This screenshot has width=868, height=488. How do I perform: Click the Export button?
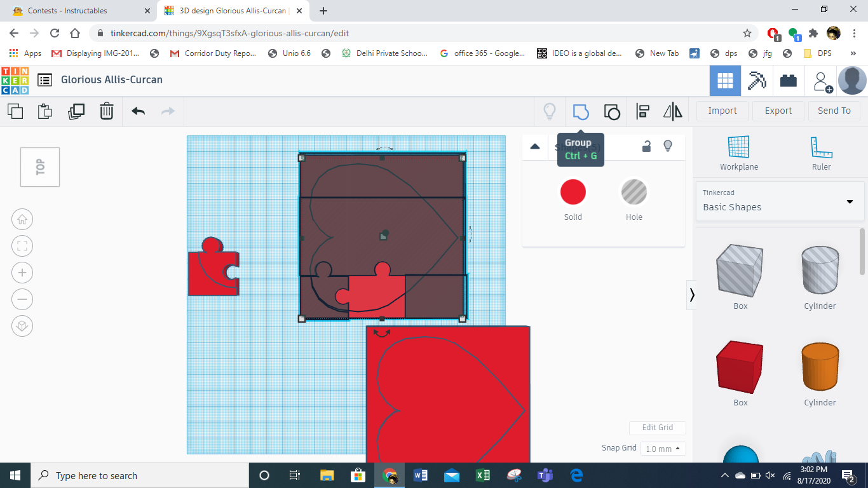[x=778, y=111]
